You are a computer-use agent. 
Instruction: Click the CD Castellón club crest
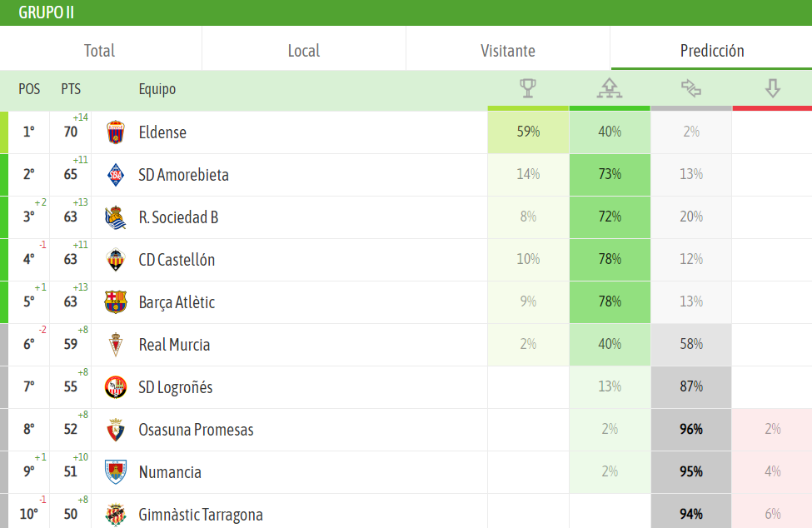116,260
